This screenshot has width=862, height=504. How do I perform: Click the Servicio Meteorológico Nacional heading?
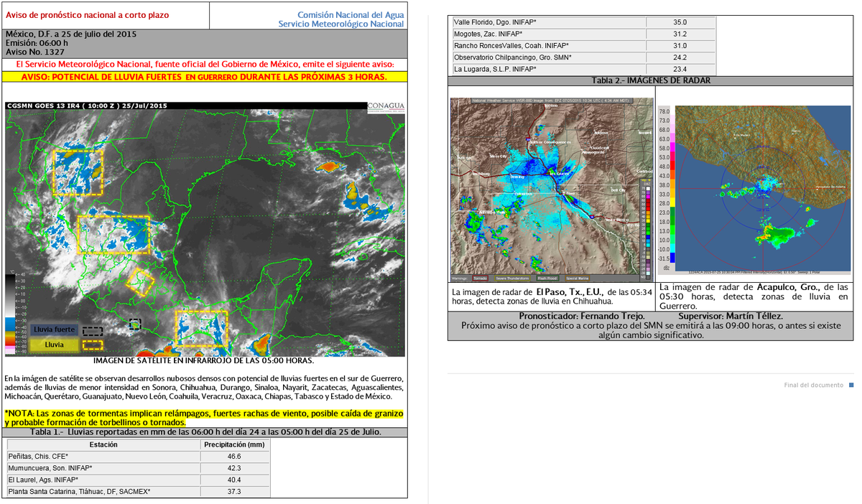(341, 24)
